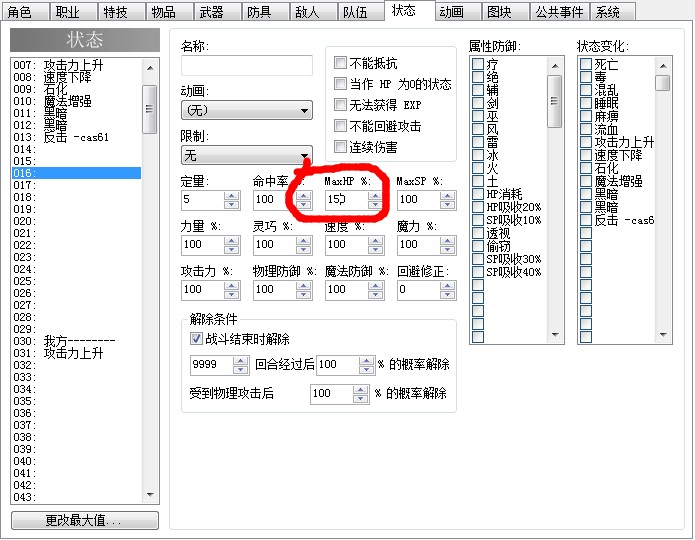Decrease 物理防御 % with down arrow

[x=304, y=294]
